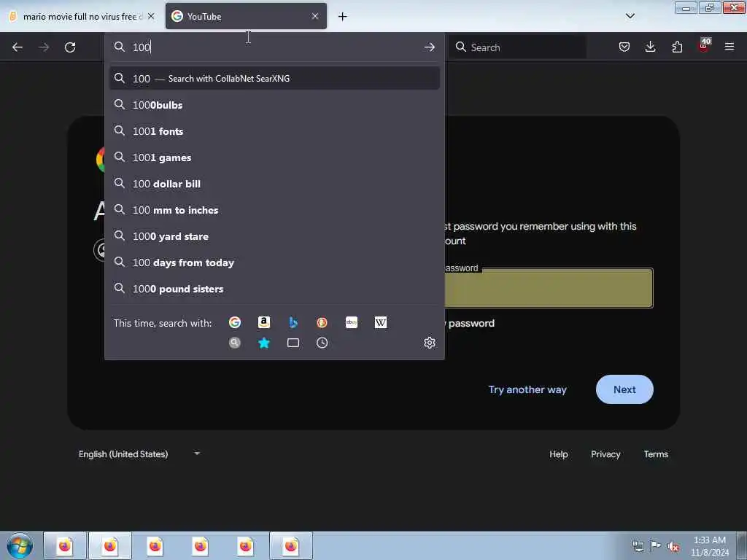Search this time with Wikipedia
This screenshot has width=747, height=560.
[381, 322]
